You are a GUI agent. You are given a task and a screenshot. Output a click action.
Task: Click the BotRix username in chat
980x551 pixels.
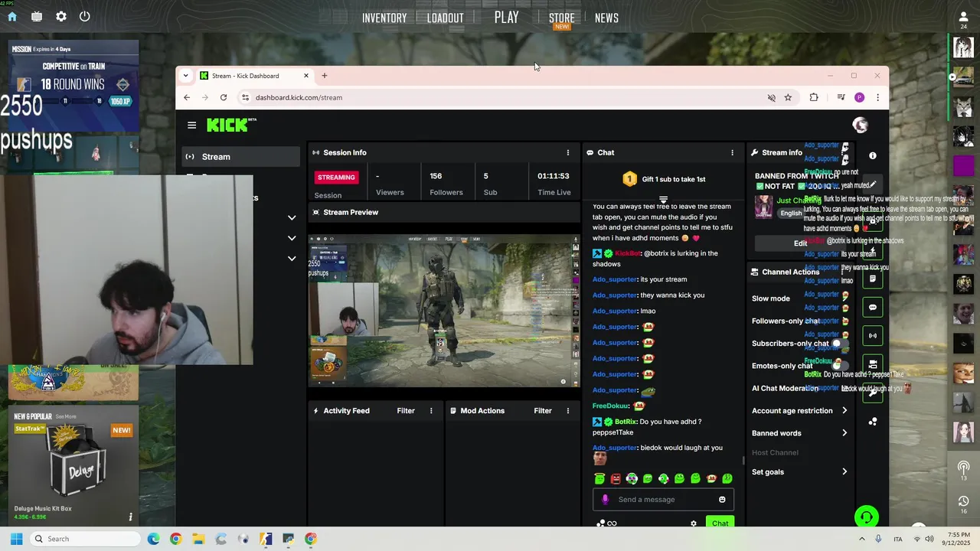626,422
